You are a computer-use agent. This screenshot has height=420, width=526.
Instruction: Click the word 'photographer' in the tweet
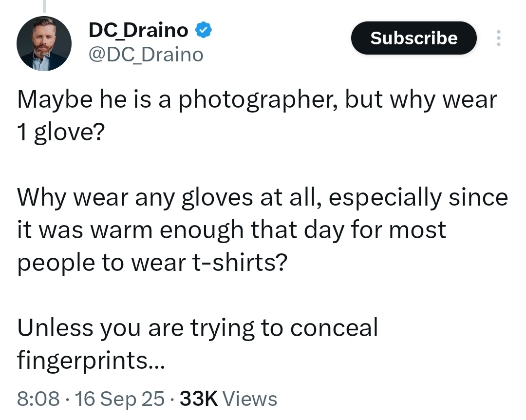258,100
